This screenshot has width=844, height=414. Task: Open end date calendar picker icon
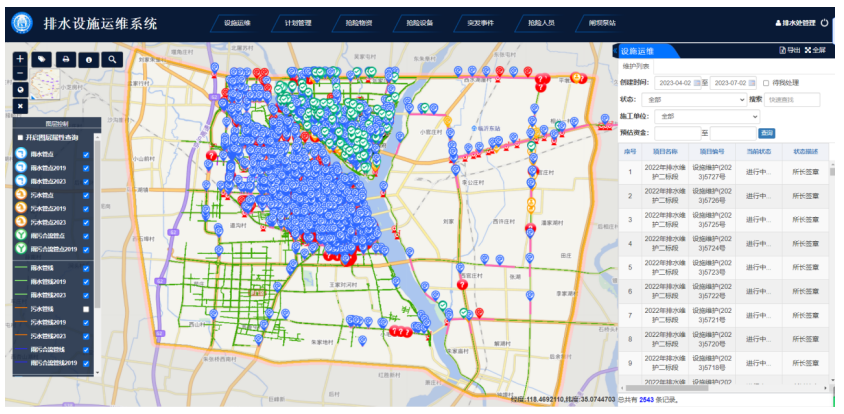pyautogui.click(x=751, y=83)
